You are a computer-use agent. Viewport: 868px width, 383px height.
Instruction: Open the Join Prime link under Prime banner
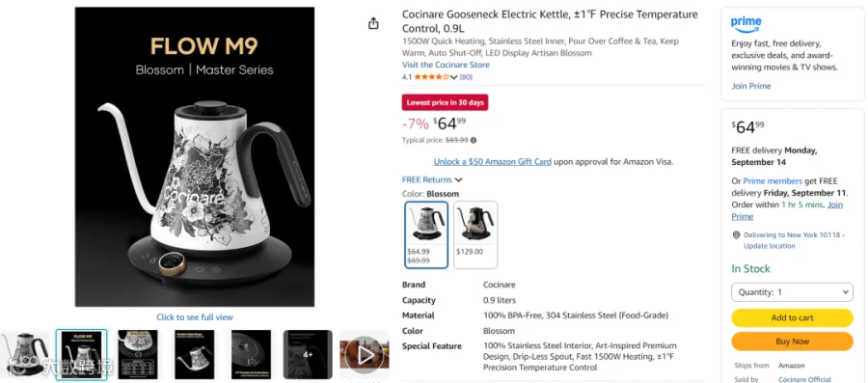click(750, 86)
